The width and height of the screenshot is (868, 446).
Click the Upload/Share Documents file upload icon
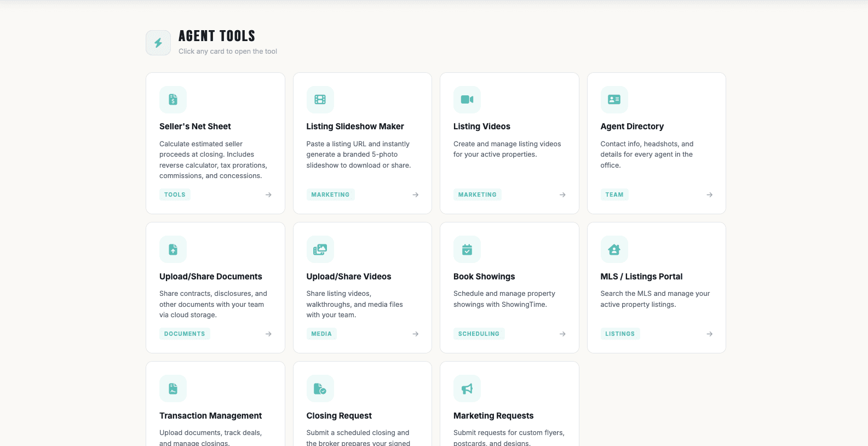pyautogui.click(x=173, y=250)
